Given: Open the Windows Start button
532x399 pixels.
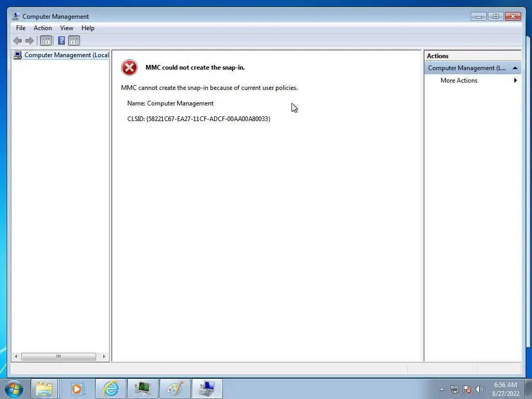Looking at the screenshot, I should point(14,389).
